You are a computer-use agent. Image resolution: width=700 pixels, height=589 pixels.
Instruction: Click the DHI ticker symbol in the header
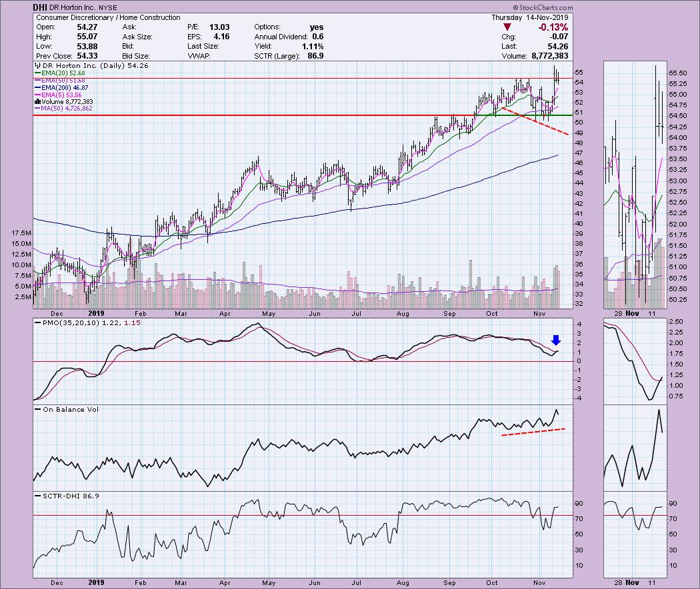40,7
